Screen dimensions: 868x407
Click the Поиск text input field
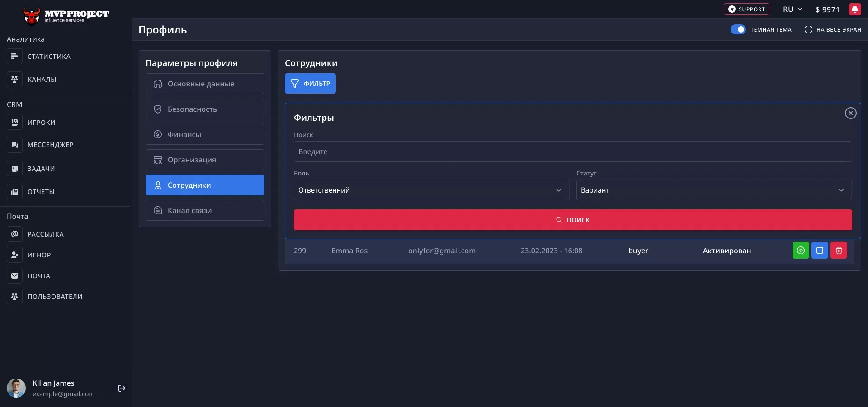click(x=572, y=151)
